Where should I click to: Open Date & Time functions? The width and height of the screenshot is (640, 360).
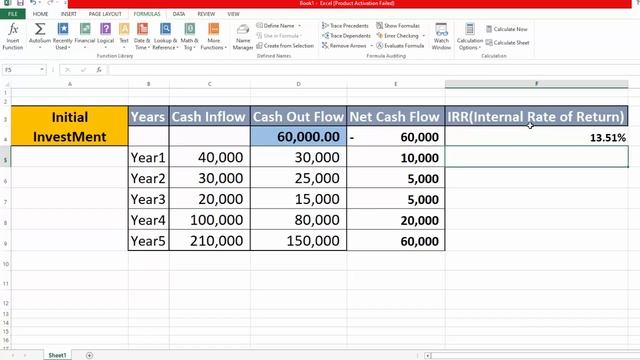pyautogui.click(x=142, y=36)
